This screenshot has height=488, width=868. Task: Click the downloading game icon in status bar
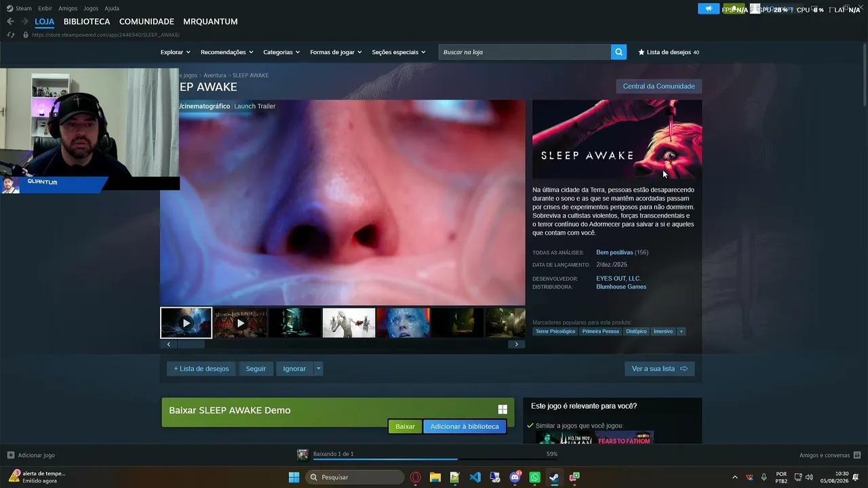point(302,454)
